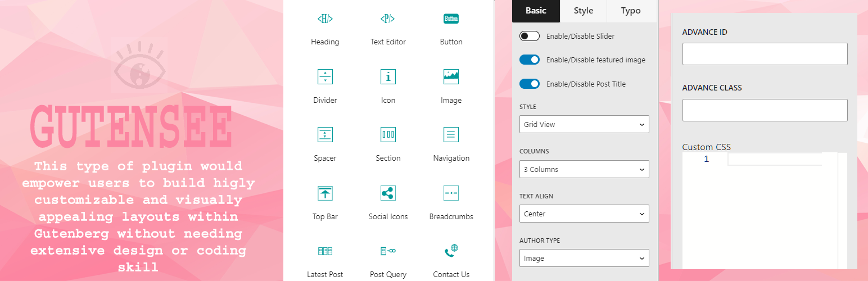Open the Author Type dropdown
Viewport: 868px width, 281px height.
584,258
